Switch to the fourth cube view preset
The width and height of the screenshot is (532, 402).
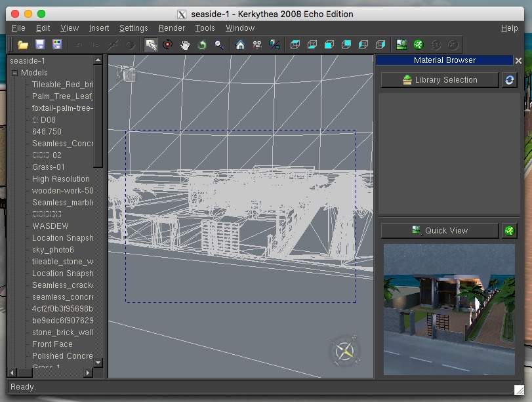tap(346, 45)
